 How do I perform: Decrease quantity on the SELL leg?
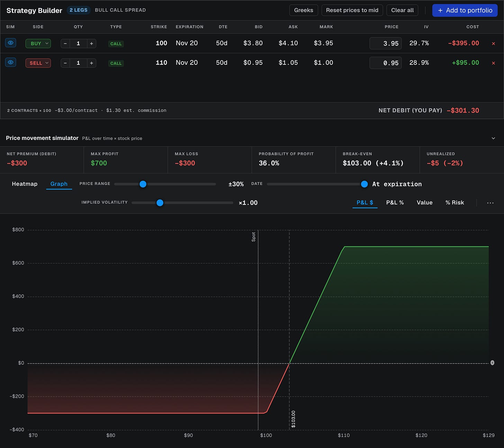(65, 63)
